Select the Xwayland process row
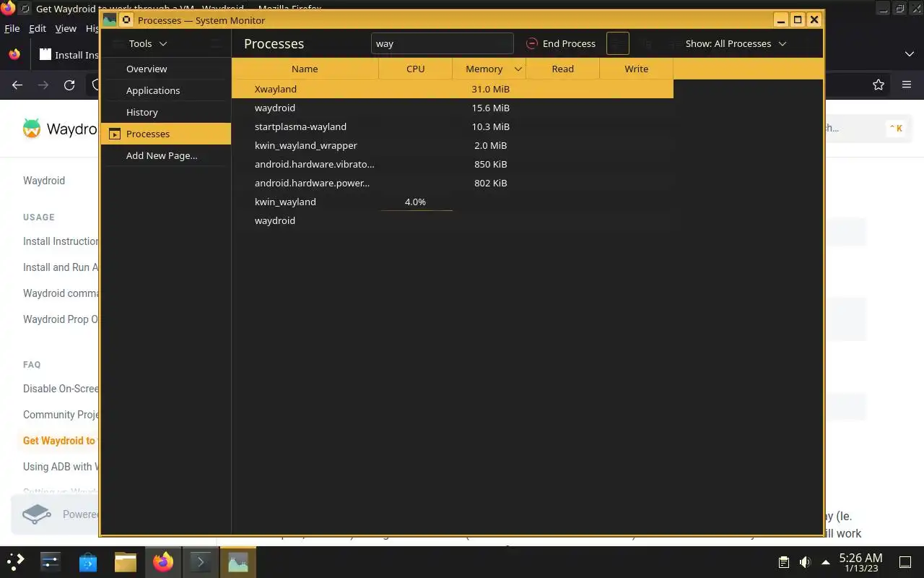This screenshot has height=578, width=924. pos(453,89)
